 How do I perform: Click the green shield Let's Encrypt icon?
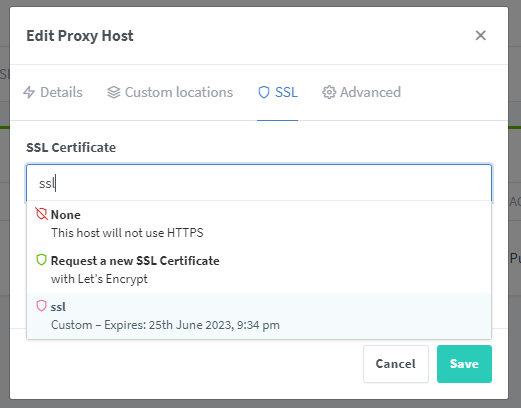pyautogui.click(x=41, y=260)
